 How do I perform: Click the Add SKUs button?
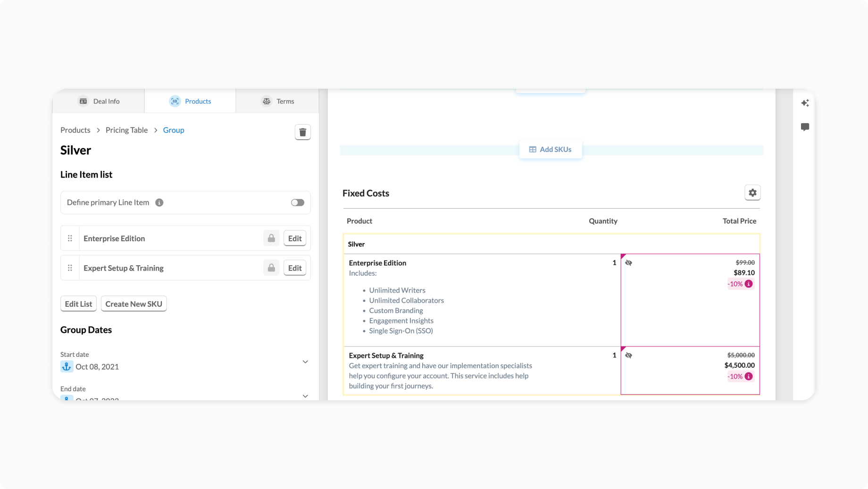[x=551, y=149]
